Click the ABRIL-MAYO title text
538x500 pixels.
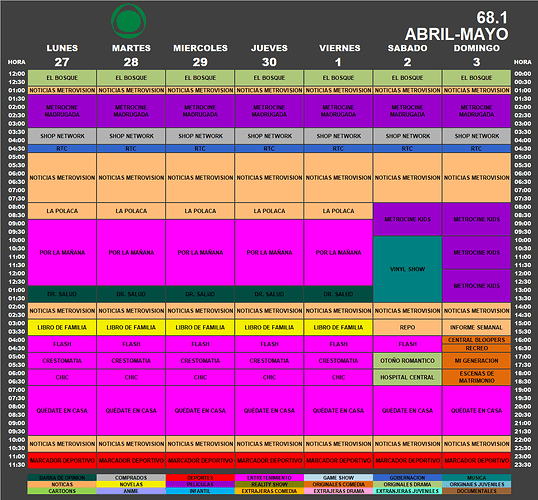pyautogui.click(x=456, y=34)
